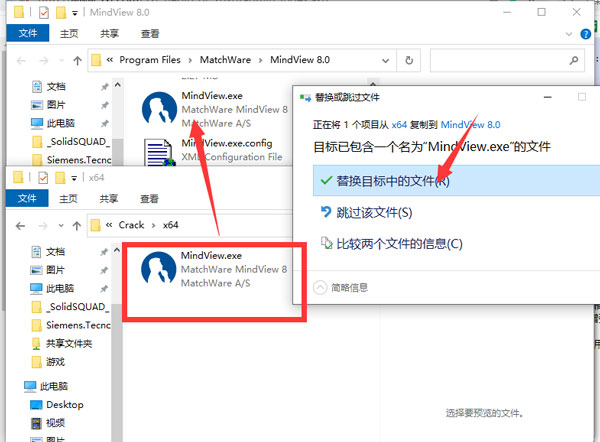Click properties icon in MindView 8.0 title bar
The height and width of the screenshot is (442, 600).
point(44,13)
